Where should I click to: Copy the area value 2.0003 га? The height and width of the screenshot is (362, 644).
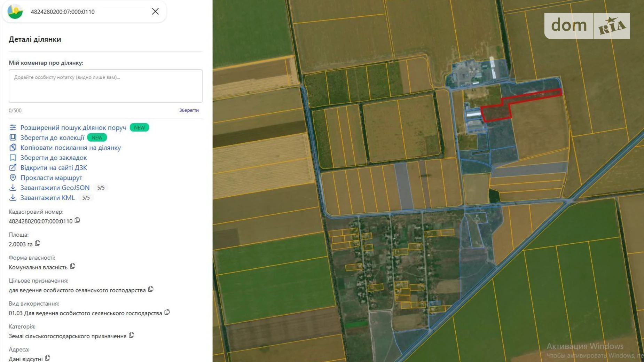point(38,243)
